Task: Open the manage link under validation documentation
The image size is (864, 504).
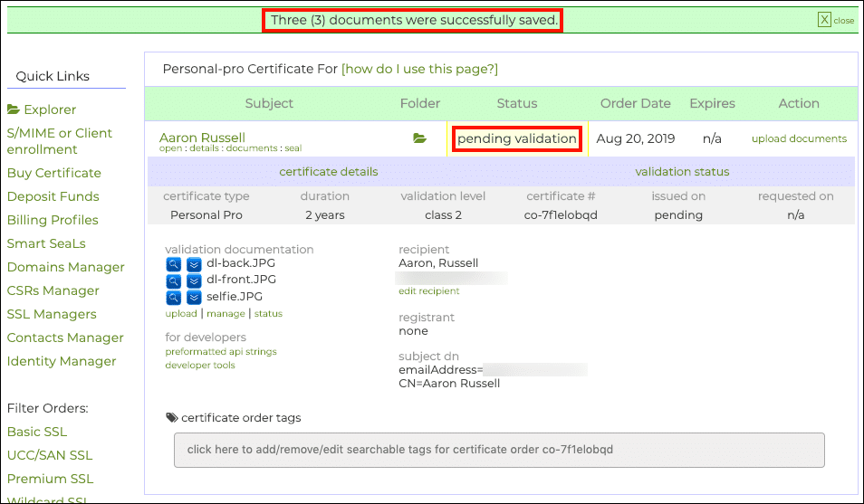Action: (226, 314)
